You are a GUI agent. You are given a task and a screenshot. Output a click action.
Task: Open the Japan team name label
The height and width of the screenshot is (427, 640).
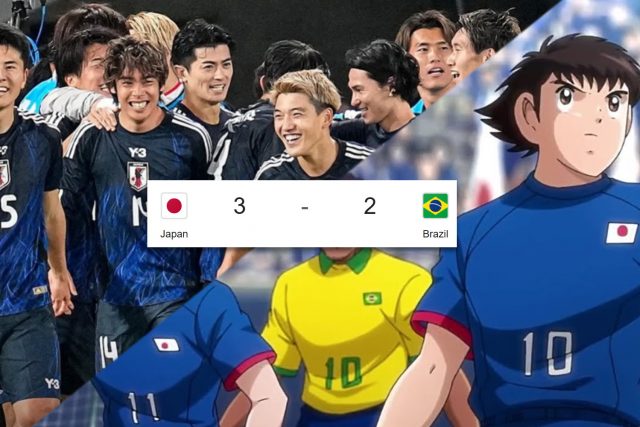click(x=174, y=234)
